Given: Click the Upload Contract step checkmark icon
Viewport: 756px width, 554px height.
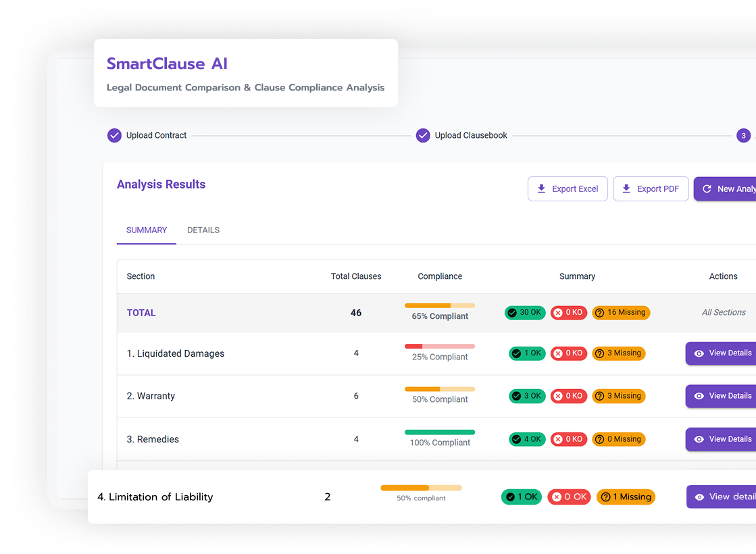Looking at the screenshot, I should [x=114, y=135].
